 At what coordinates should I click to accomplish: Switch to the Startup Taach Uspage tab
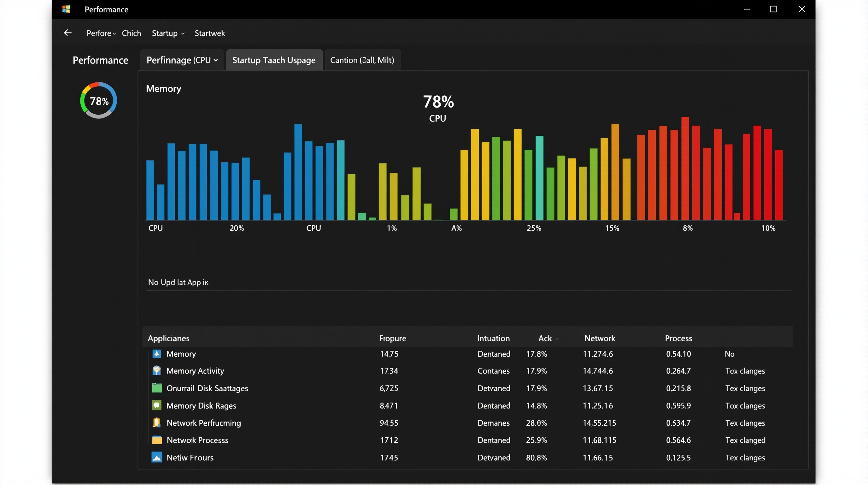[x=273, y=60]
